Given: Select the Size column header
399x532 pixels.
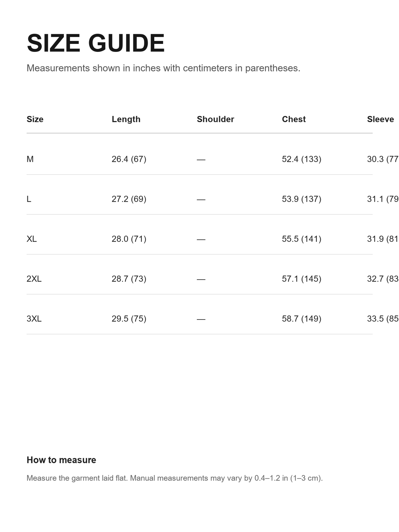Looking at the screenshot, I should pyautogui.click(x=35, y=119).
